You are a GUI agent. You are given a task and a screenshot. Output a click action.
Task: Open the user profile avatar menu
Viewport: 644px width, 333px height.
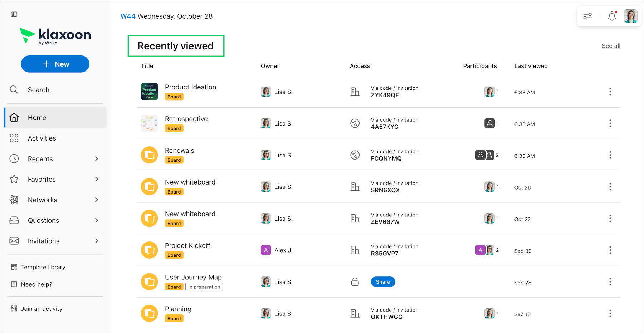tap(630, 16)
